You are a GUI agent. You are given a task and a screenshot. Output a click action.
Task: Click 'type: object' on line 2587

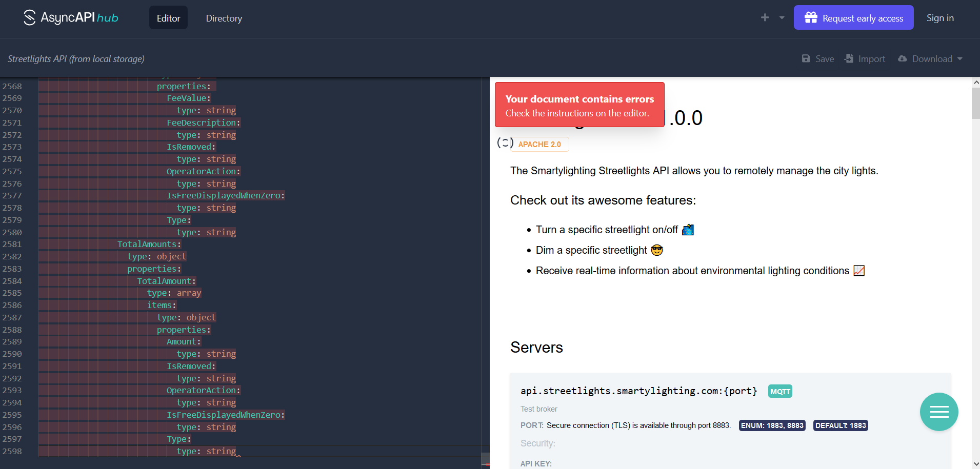pyautogui.click(x=187, y=317)
